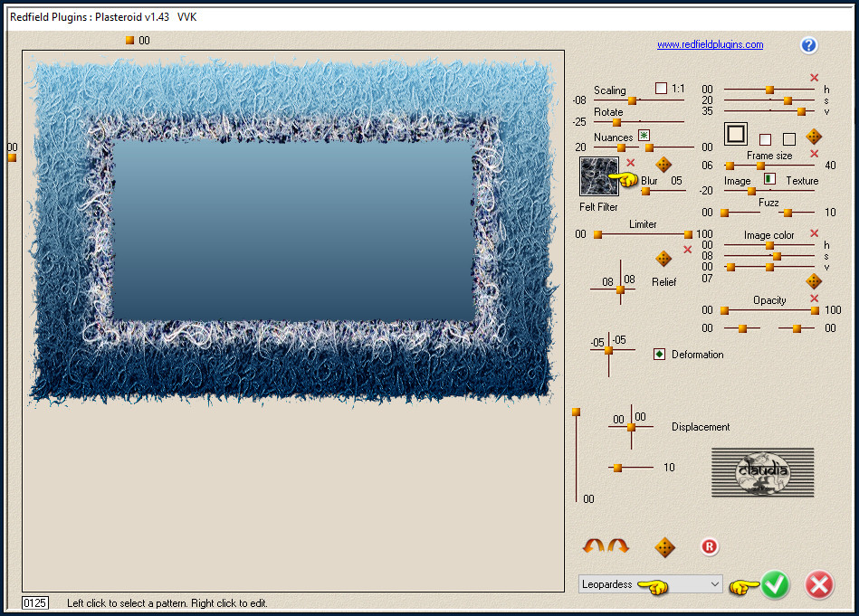Click the top hue (h) slider handle
The width and height of the screenshot is (859, 616).
769,90
